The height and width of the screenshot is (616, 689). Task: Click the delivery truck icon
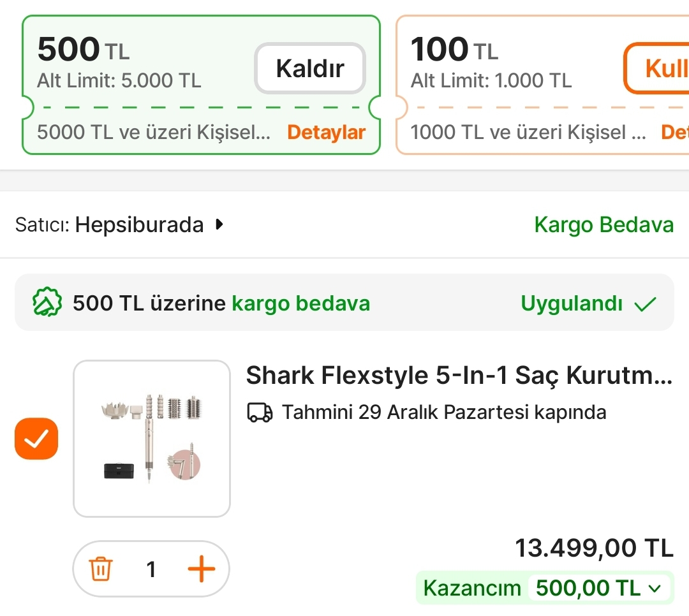(x=260, y=413)
